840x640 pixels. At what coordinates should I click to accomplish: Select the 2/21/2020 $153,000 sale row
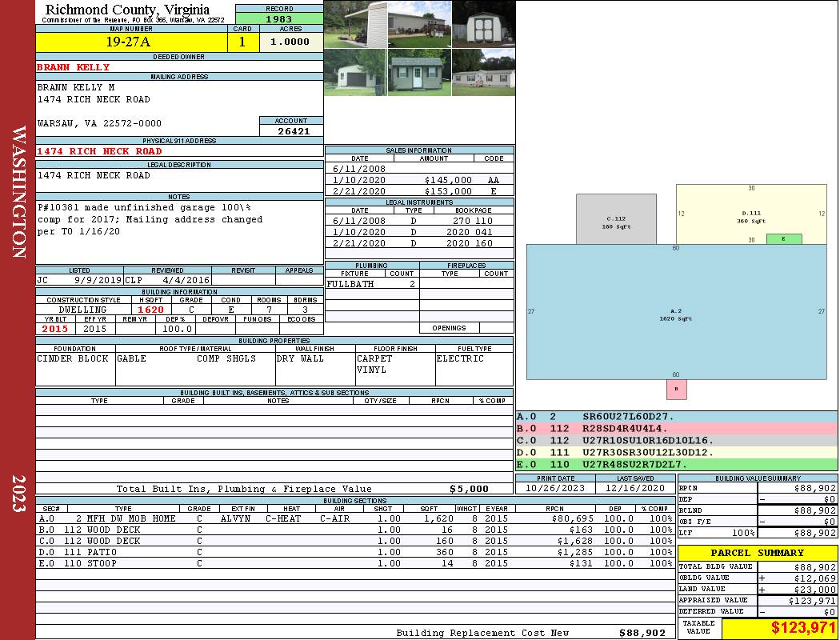pyautogui.click(x=419, y=192)
